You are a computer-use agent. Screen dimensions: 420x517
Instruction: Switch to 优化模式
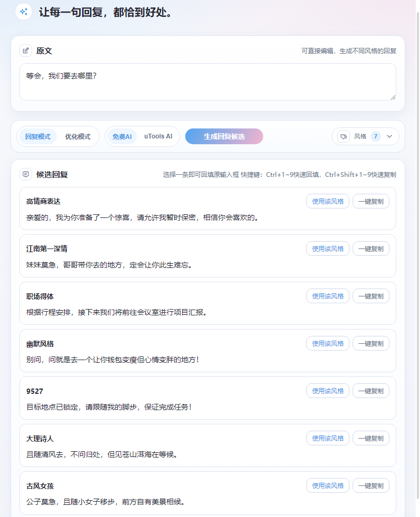pyautogui.click(x=77, y=136)
